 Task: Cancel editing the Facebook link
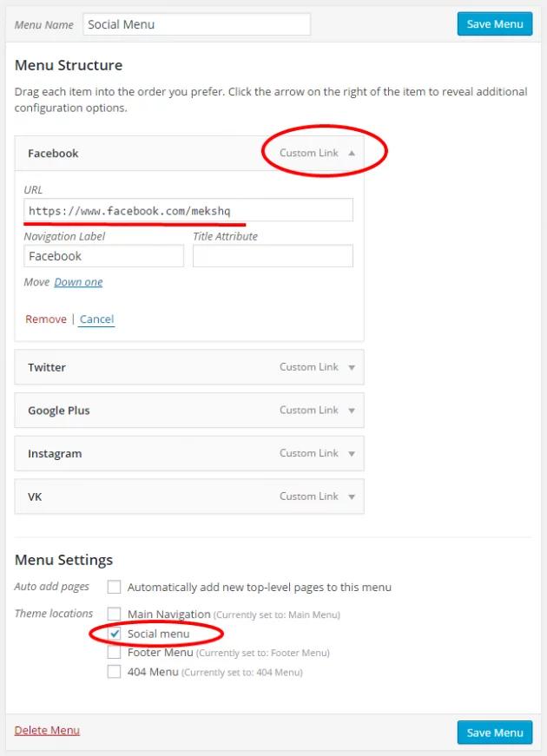click(96, 319)
